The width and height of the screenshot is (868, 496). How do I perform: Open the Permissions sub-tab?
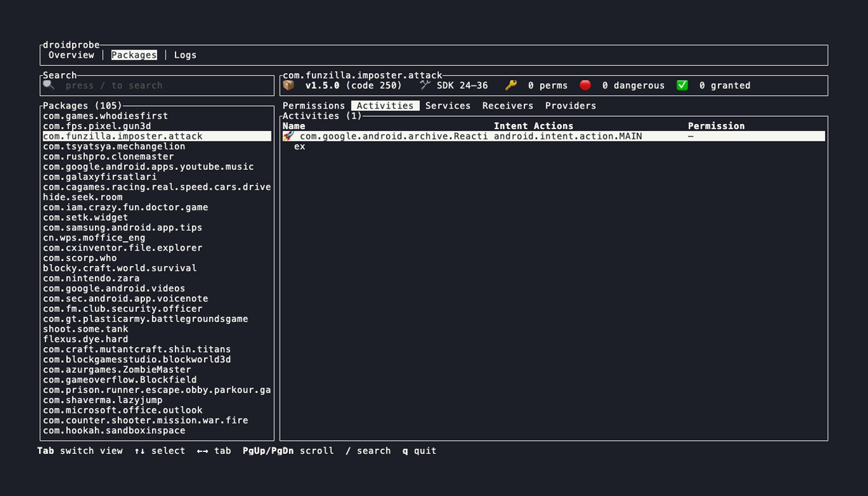point(314,106)
